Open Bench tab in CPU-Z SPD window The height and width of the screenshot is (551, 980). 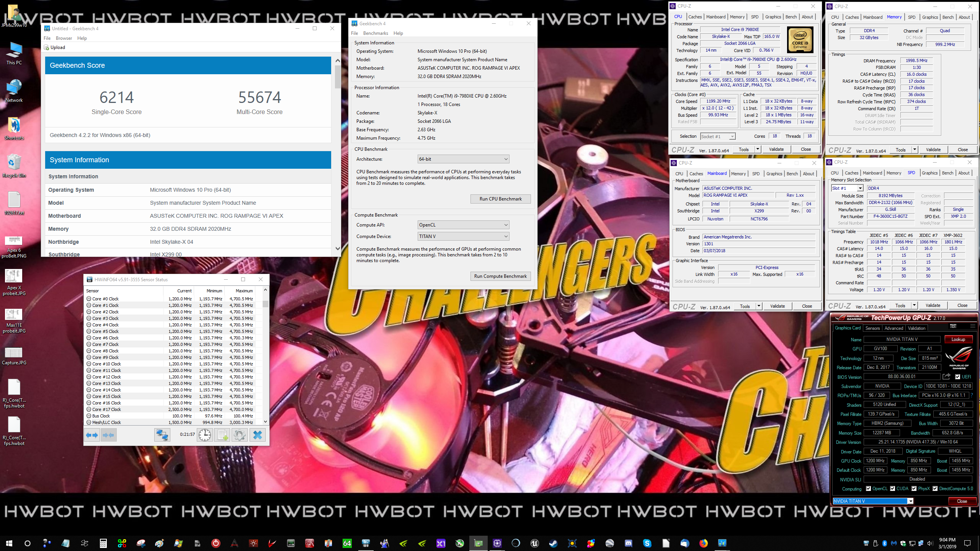947,173
